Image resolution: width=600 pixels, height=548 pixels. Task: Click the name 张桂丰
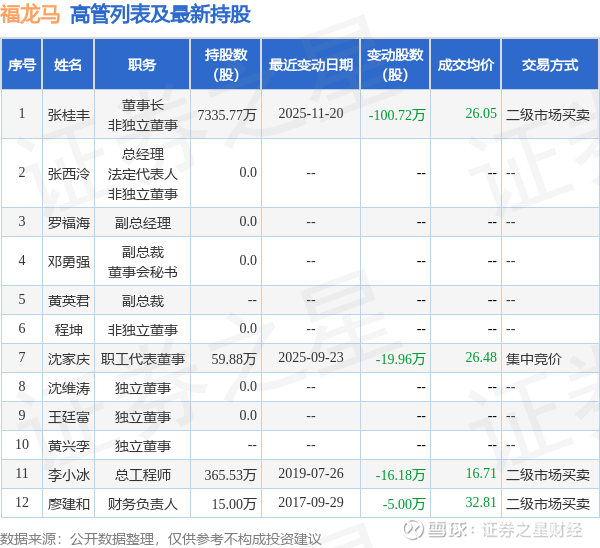[68, 114]
